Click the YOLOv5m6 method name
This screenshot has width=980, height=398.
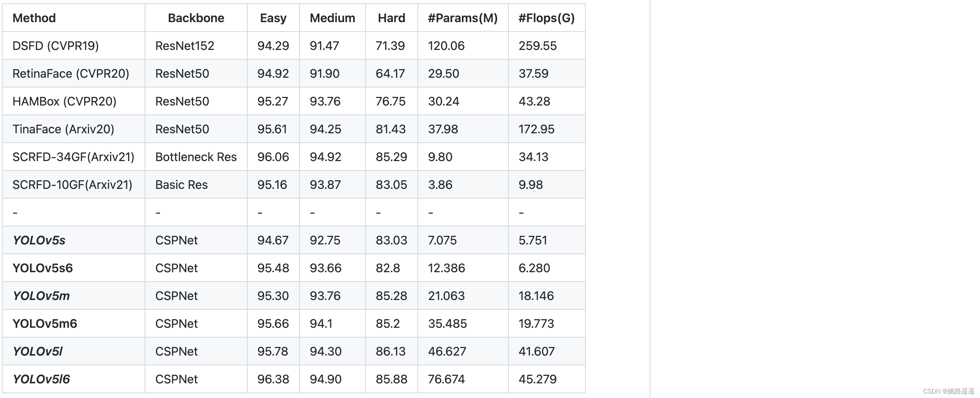pyautogui.click(x=45, y=324)
